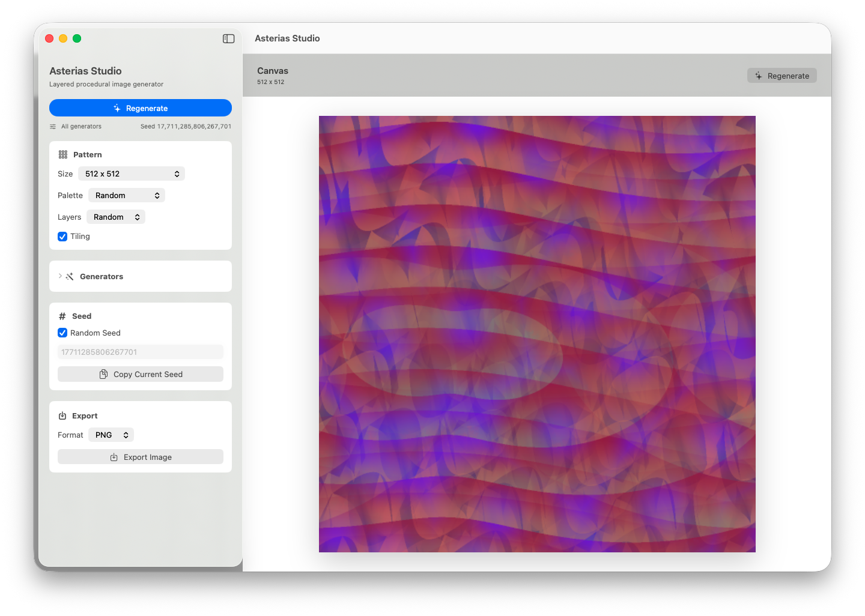Toggle the sidebar visibility icon
Image resolution: width=865 pixels, height=616 pixels.
point(228,38)
